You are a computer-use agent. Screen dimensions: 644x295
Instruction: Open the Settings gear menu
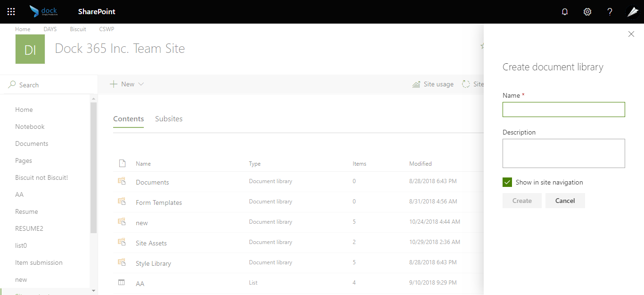click(x=587, y=11)
